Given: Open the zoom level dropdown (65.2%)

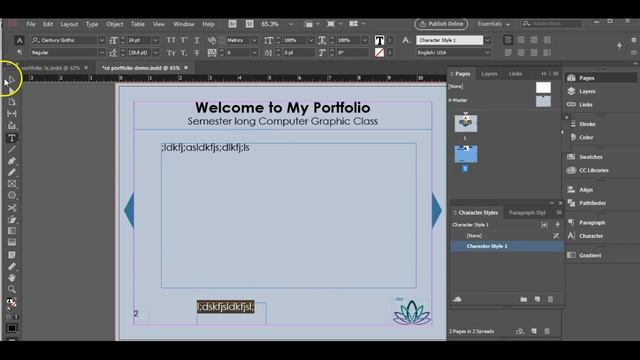Looking at the screenshot, I should (291, 24).
